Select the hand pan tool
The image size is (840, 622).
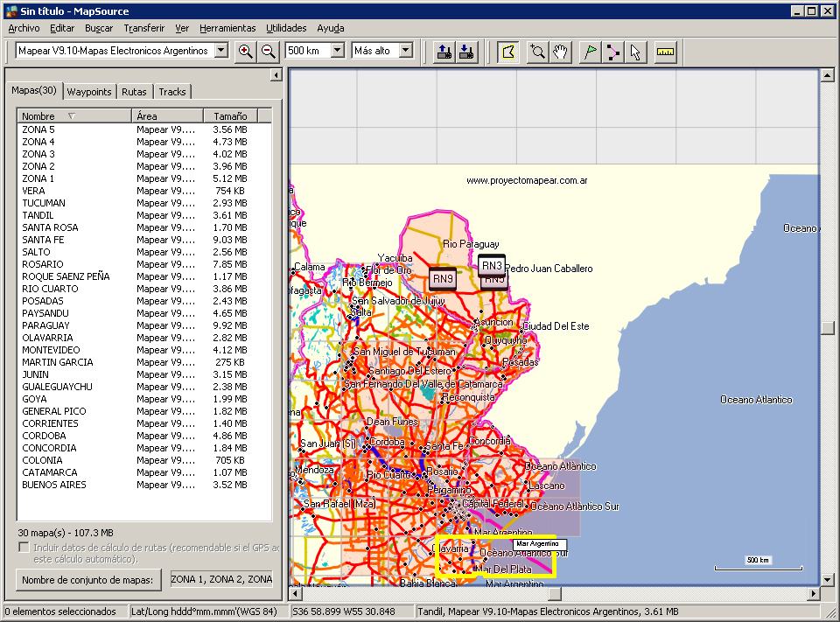click(561, 52)
